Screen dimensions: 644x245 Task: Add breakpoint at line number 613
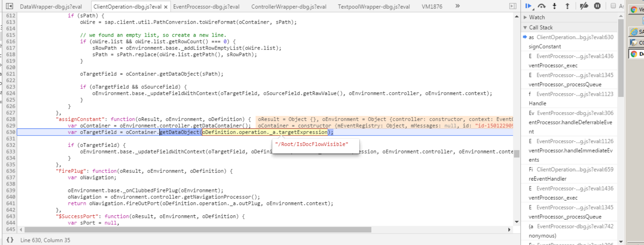[11, 22]
